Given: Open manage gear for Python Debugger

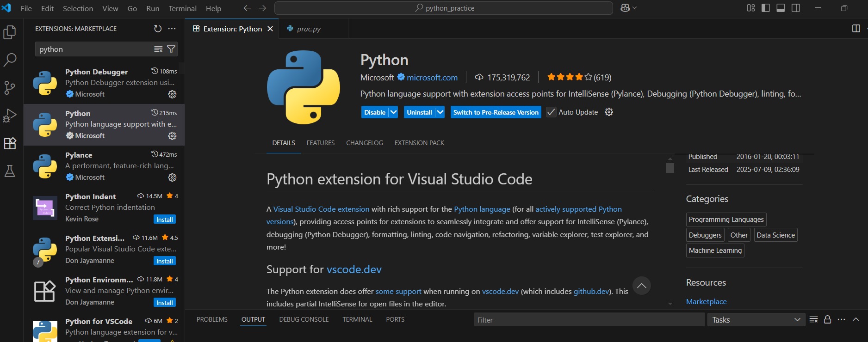Looking at the screenshot, I should tap(172, 94).
